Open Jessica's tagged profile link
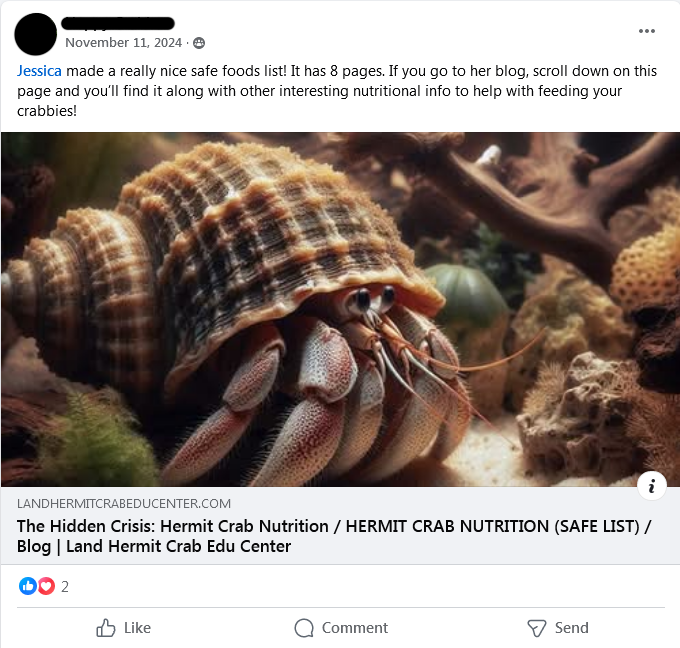The image size is (680, 648). [39, 71]
